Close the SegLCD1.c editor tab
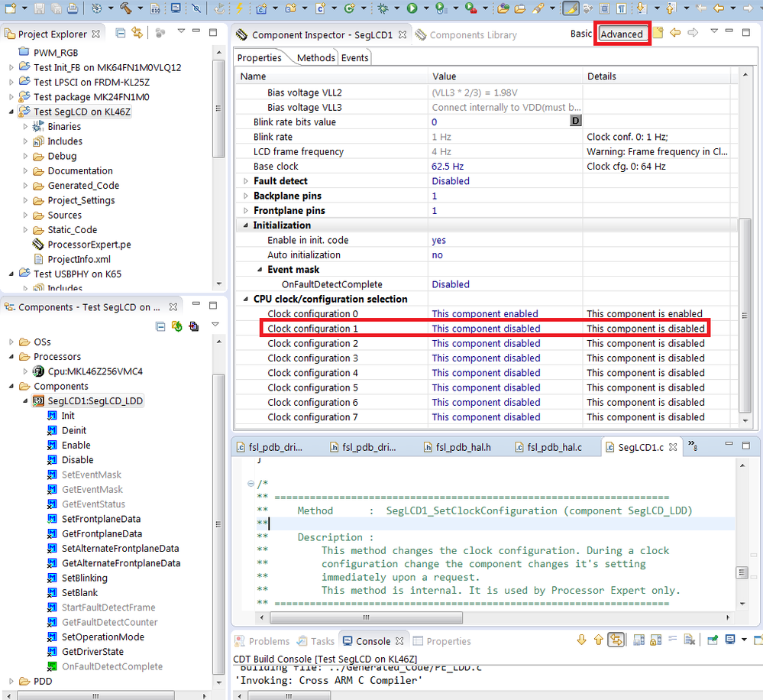This screenshot has width=763, height=700. coord(673,447)
